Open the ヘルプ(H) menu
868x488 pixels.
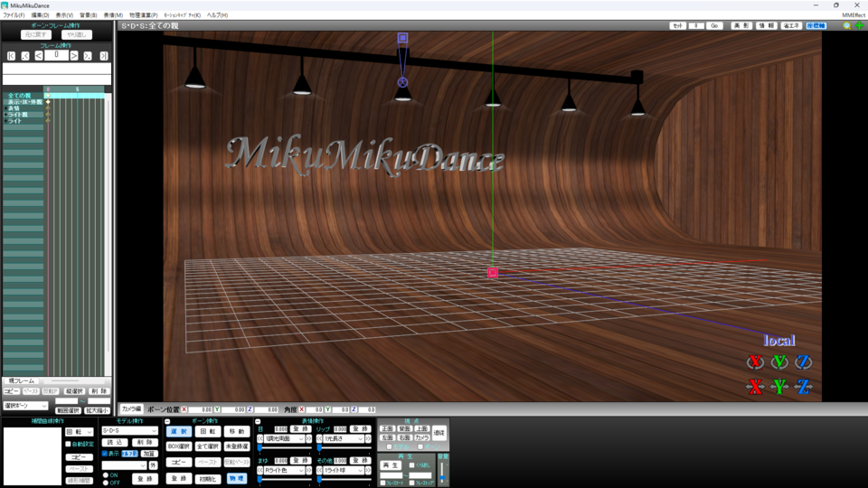[217, 15]
